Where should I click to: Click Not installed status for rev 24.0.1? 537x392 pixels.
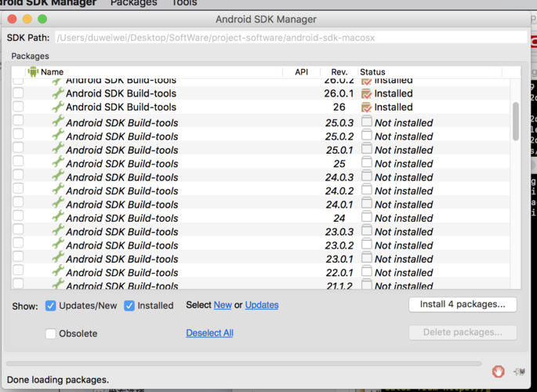[404, 205]
